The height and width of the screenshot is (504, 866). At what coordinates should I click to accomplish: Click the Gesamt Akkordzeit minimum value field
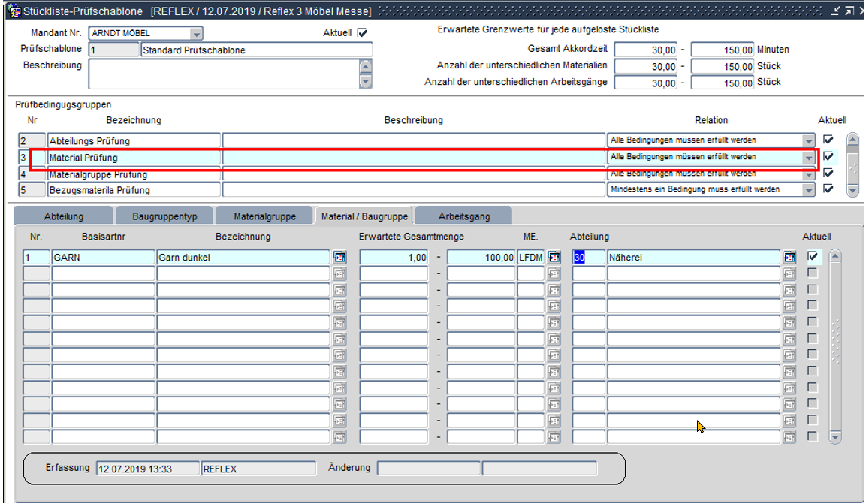pyautogui.click(x=646, y=50)
